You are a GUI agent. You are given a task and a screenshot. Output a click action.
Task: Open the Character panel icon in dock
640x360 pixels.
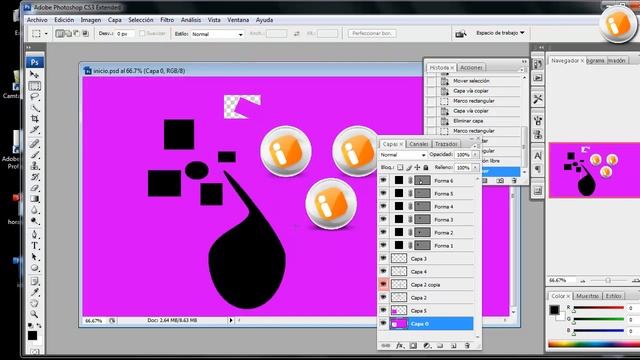point(538,156)
